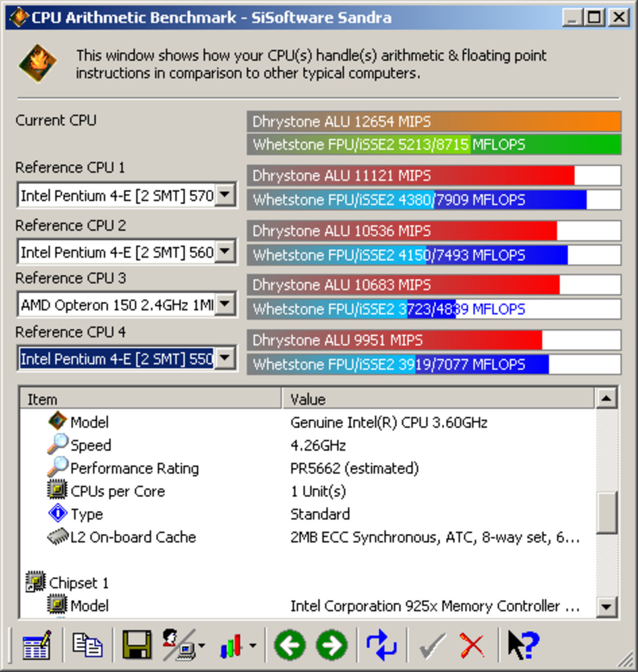Click the grey checkmark OK icon
Image resolution: width=638 pixels, height=672 pixels.
coord(433,646)
